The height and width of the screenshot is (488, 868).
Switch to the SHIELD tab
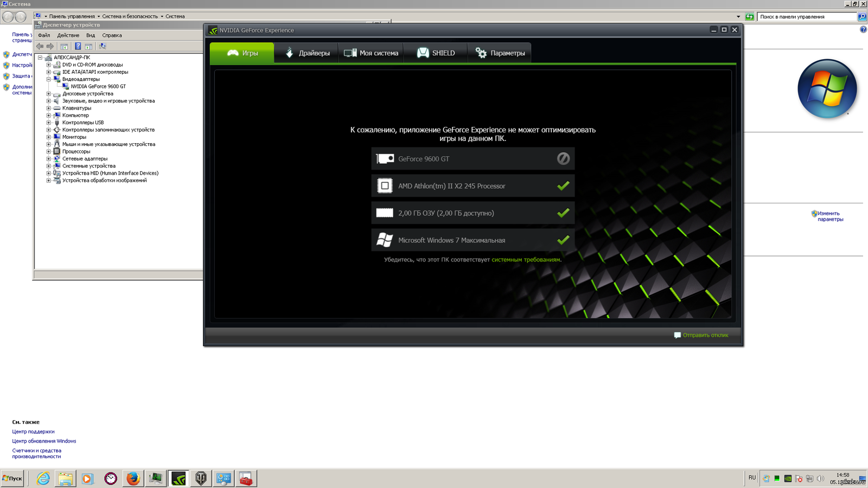click(436, 53)
